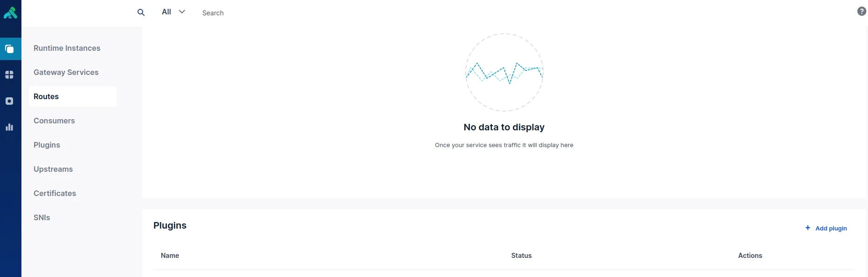The image size is (868, 277).
Task: Click the Name column header
Action: (x=170, y=256)
